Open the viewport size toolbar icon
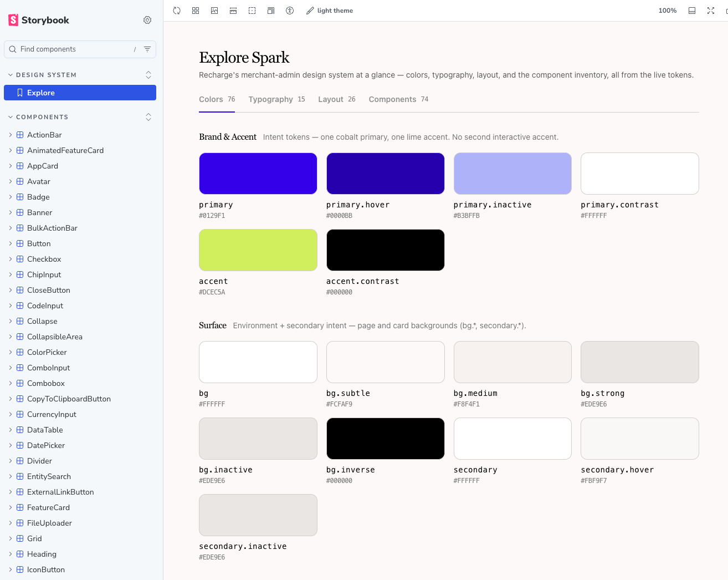The height and width of the screenshot is (580, 728). pos(271,11)
